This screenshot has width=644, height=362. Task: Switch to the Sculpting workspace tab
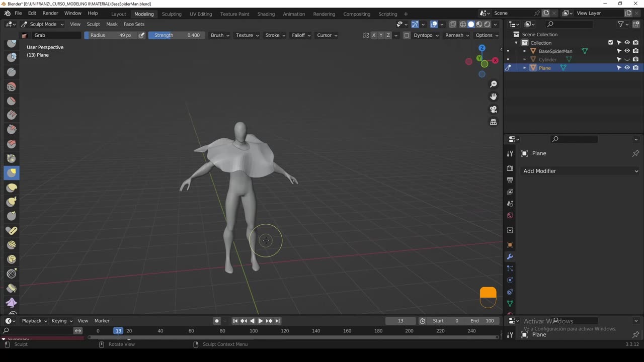coord(172,14)
